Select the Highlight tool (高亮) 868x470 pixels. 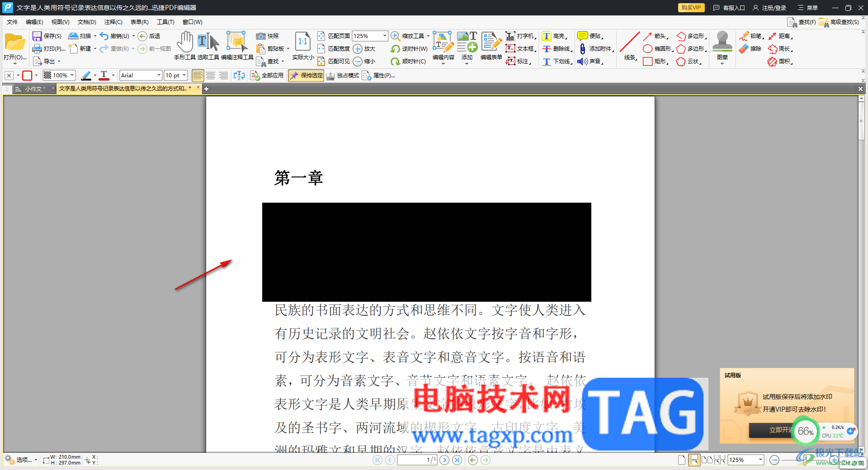554,36
